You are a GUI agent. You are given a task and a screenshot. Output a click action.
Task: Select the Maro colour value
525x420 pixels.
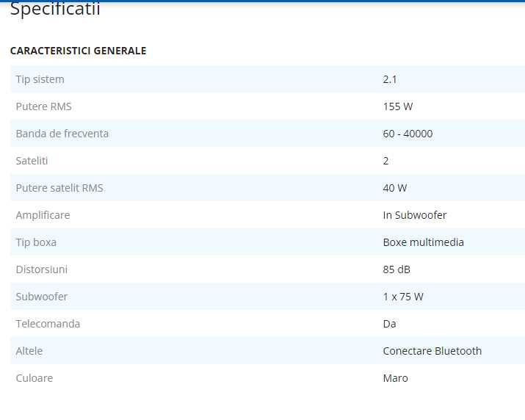[396, 378]
